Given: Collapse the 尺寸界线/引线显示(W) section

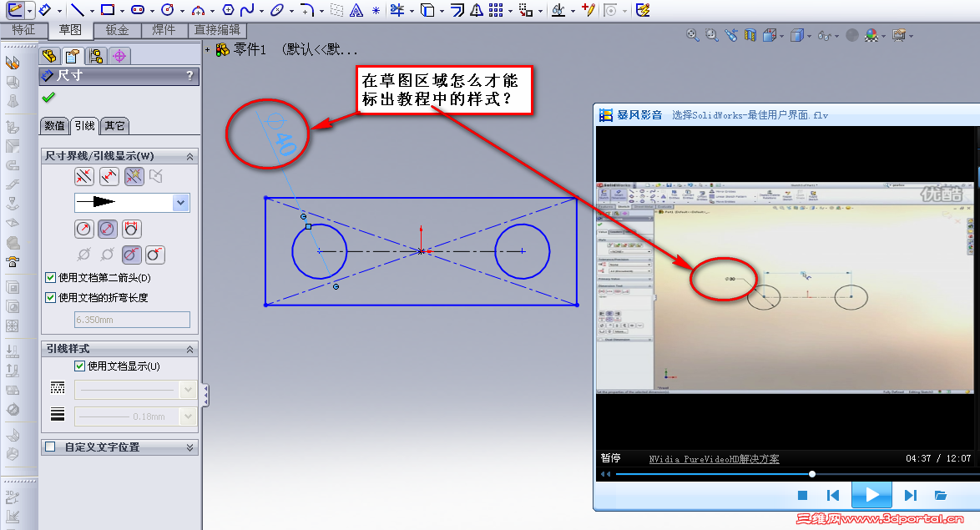Looking at the screenshot, I should (190, 155).
